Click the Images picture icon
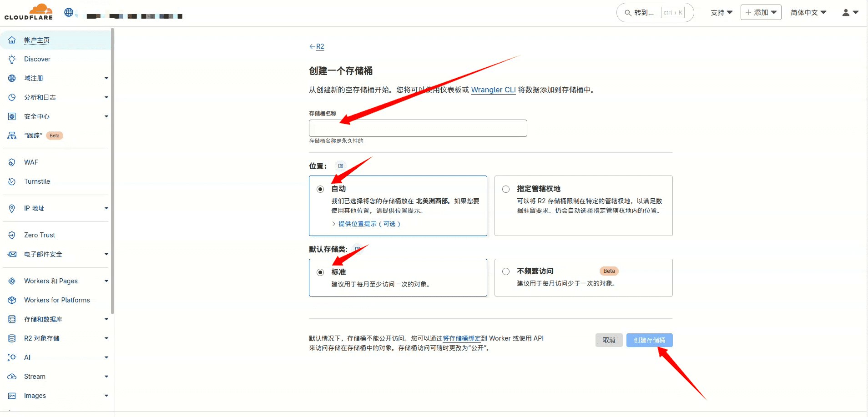The image size is (868, 417). click(x=12, y=396)
